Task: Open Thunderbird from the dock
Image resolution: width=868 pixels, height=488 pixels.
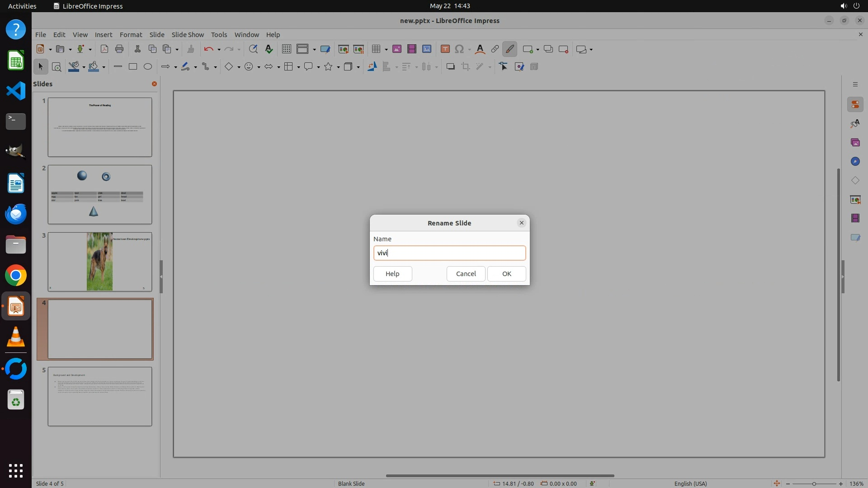Action: click(16, 214)
